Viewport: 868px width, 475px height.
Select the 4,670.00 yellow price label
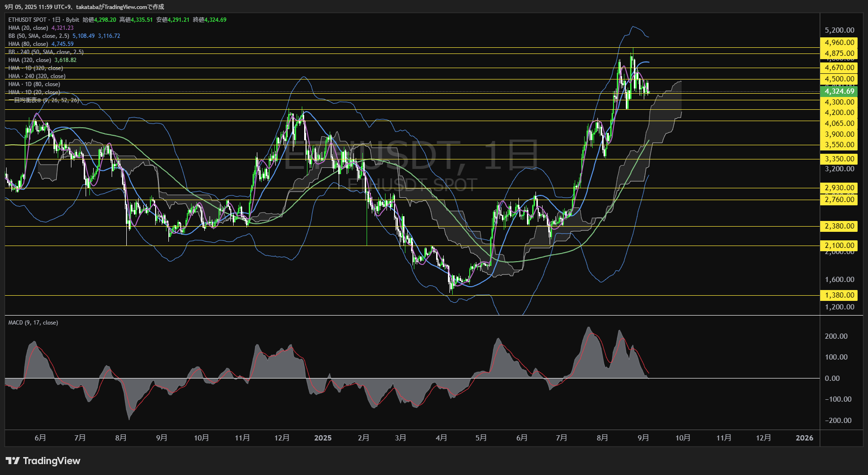pos(840,68)
